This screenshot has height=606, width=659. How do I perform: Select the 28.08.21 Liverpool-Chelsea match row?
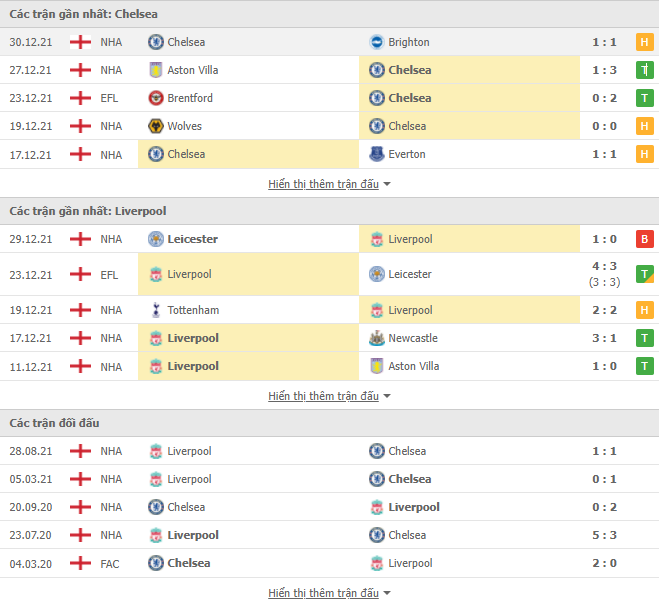[x=330, y=451]
